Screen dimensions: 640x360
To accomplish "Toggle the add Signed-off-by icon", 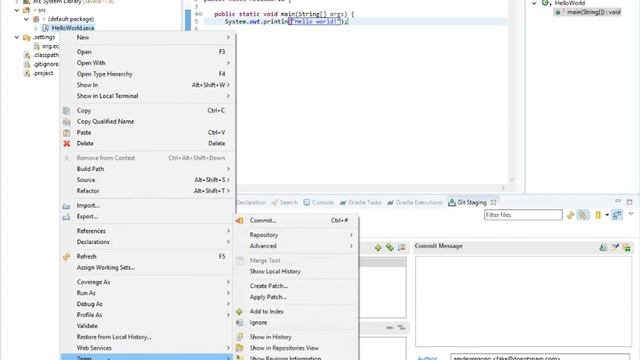I will tap(615, 247).
